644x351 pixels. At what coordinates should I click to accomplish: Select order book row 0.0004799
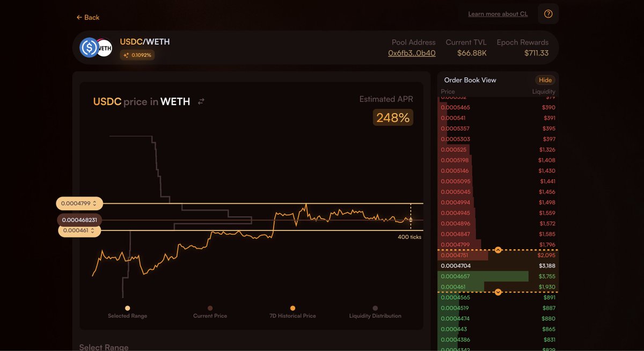498,245
